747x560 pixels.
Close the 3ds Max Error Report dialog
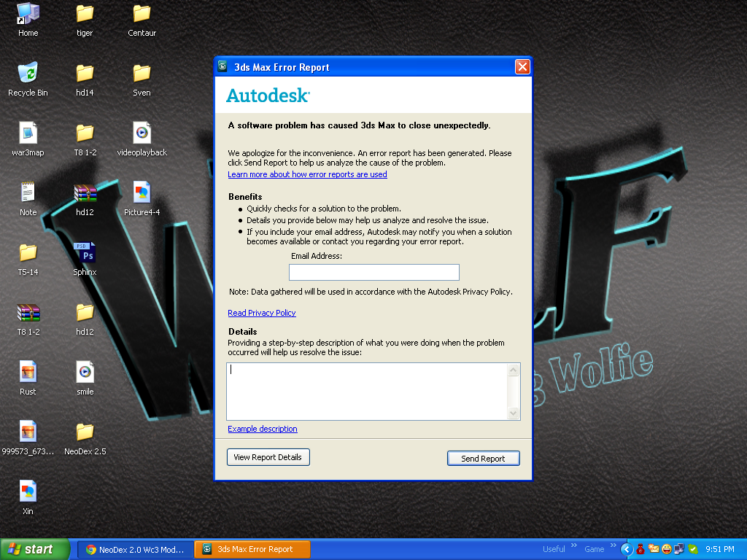click(522, 66)
